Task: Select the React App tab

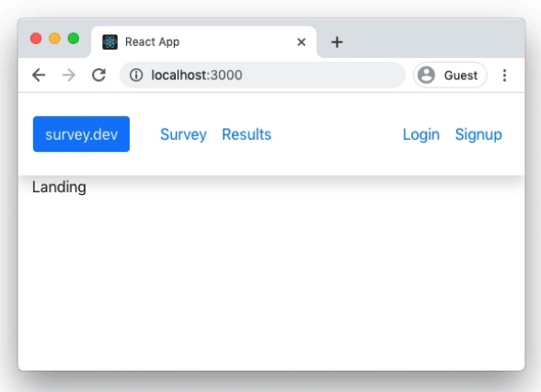Action: 203,42
